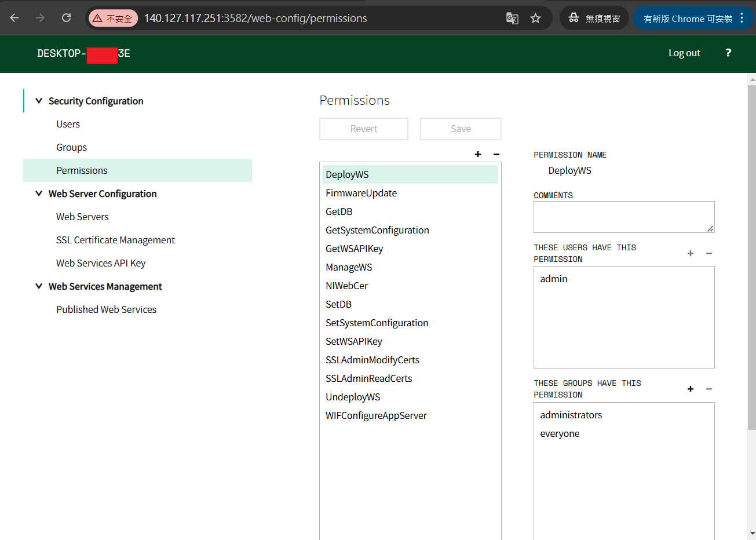The height and width of the screenshot is (540, 756).
Task: Click into the Comments text area
Action: (624, 217)
